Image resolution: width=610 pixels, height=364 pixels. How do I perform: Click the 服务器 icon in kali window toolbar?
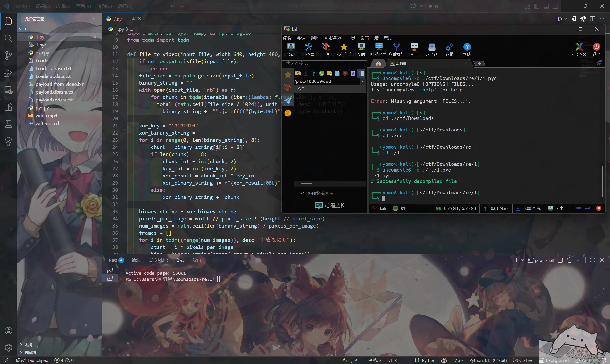click(308, 49)
